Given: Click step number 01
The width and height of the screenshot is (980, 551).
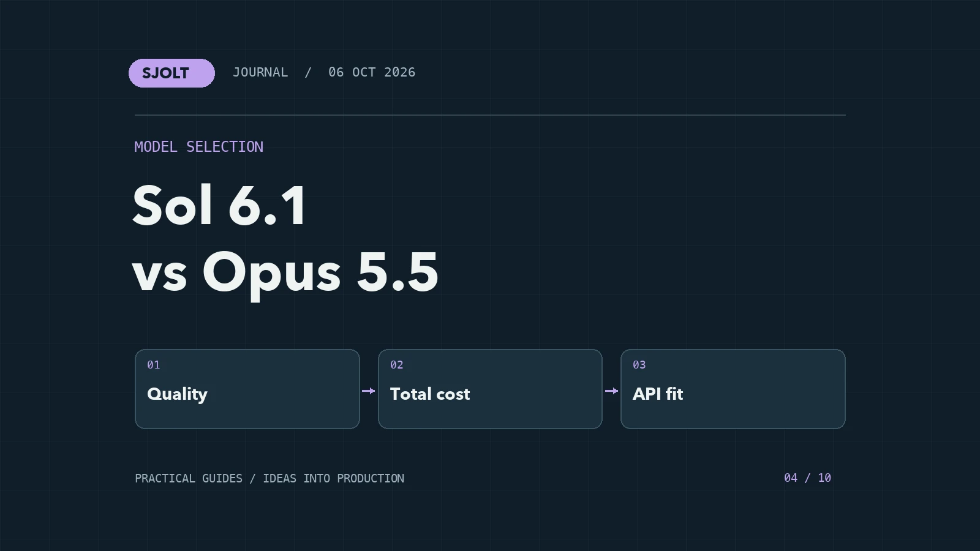Looking at the screenshot, I should 154,365.
